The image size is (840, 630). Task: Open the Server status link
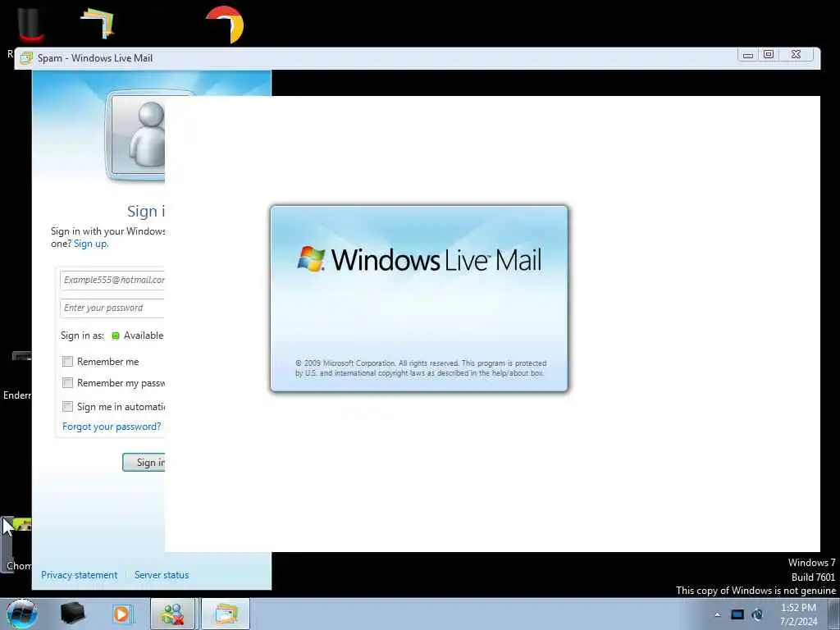[x=162, y=575]
